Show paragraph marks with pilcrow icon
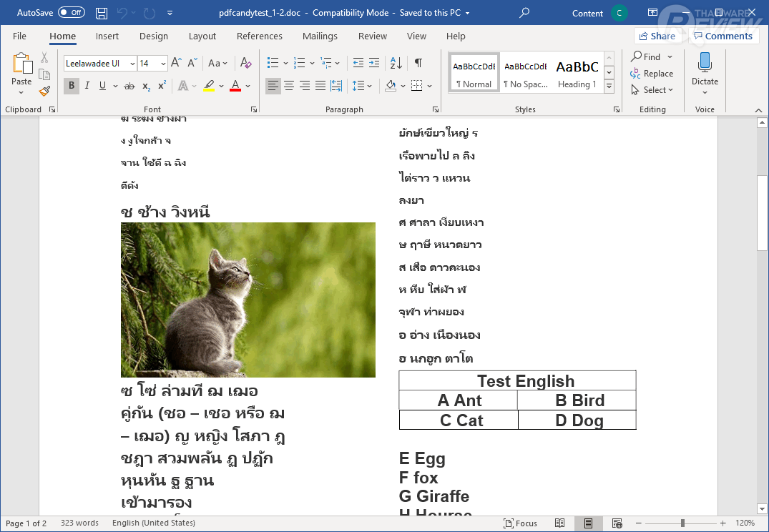This screenshot has width=769, height=532. (418, 63)
